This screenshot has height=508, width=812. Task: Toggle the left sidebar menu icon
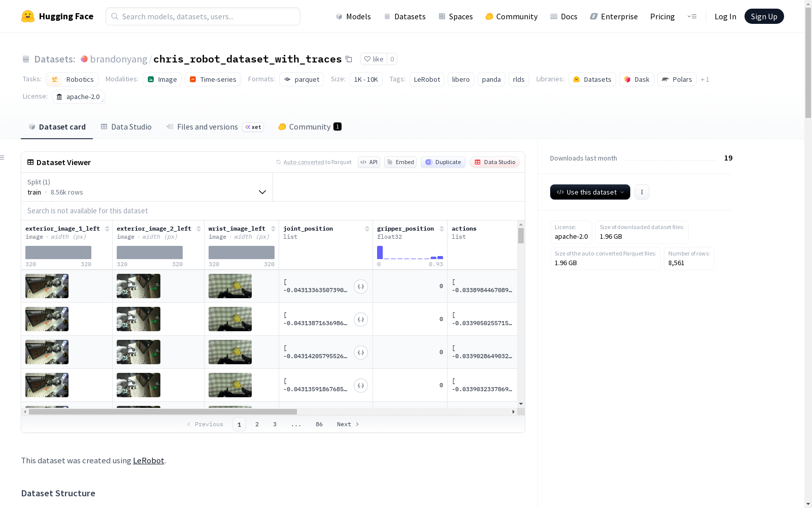tap(3, 157)
